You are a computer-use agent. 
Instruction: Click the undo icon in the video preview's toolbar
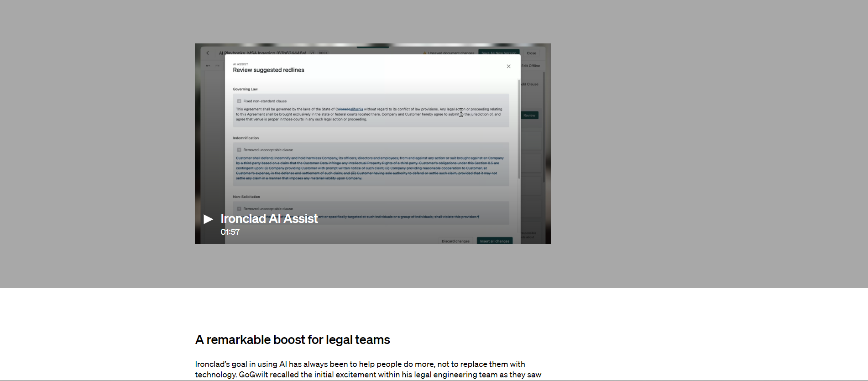(x=208, y=66)
